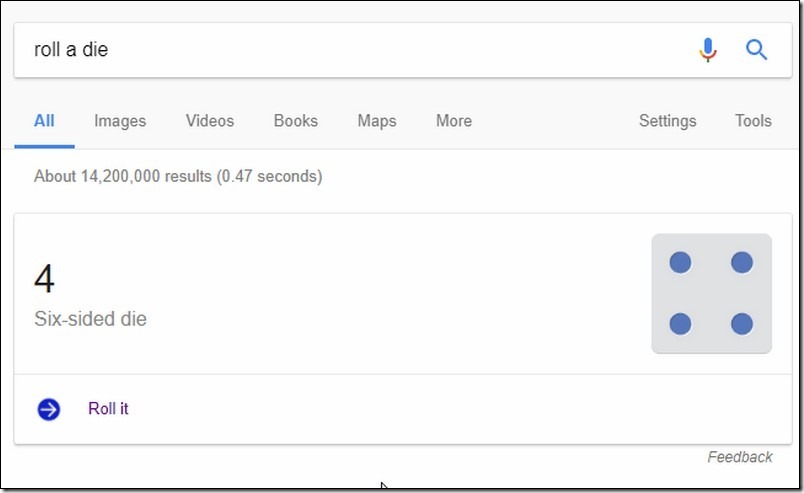Click the large rolled number 4
This screenshot has width=804, height=493.
tap(44, 279)
